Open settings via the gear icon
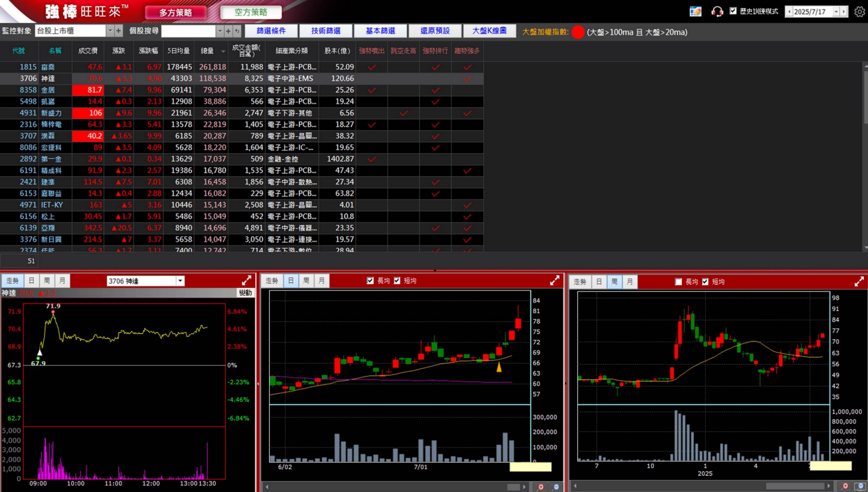Screen dimensions: 868x492 pos(859,12)
